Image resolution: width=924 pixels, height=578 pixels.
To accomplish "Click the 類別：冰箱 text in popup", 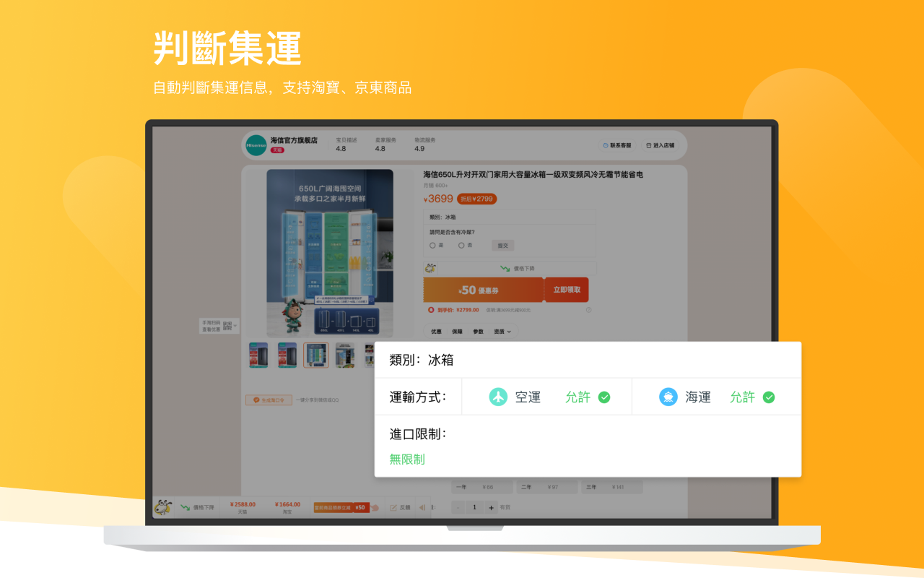I will click(x=422, y=360).
